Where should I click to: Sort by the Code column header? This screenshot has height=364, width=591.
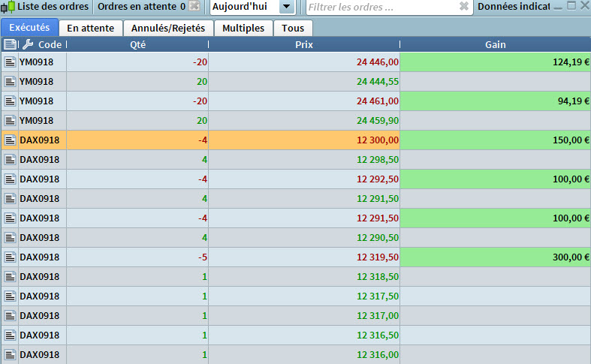(50, 44)
